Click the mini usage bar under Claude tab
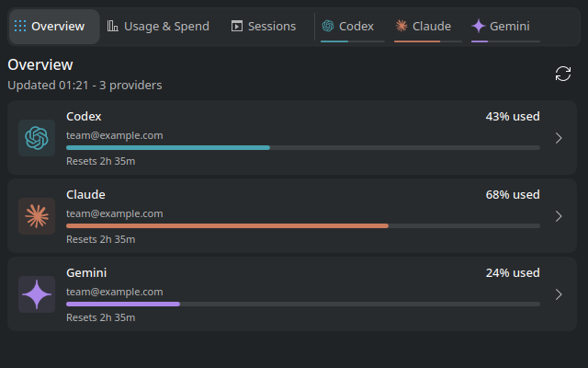Screen dimensions: 588x368 coord(428,41)
